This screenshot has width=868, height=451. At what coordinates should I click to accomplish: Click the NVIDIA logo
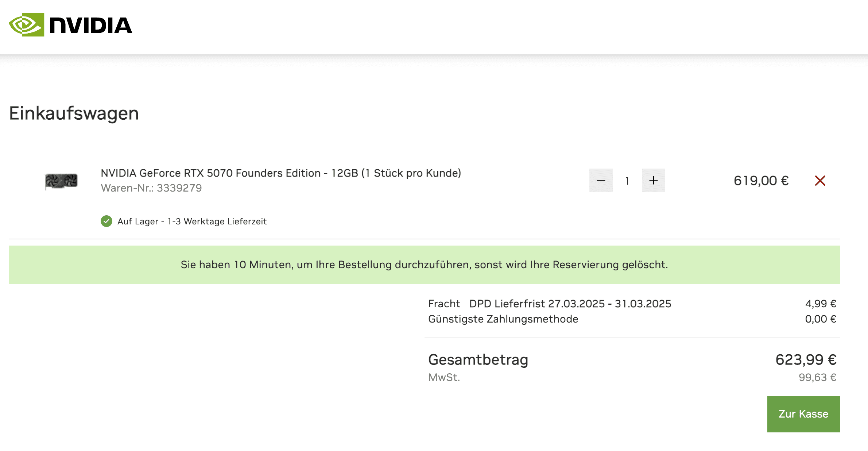(70, 25)
